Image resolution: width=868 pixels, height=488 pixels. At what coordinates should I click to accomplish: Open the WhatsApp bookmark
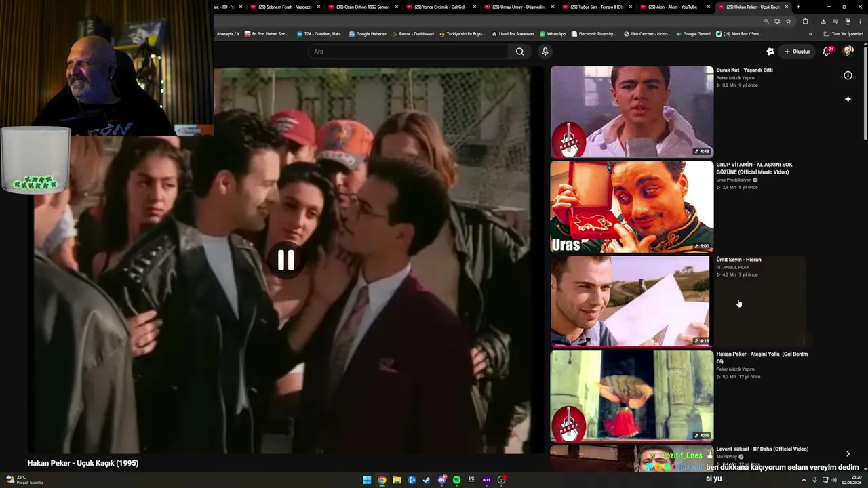click(553, 33)
